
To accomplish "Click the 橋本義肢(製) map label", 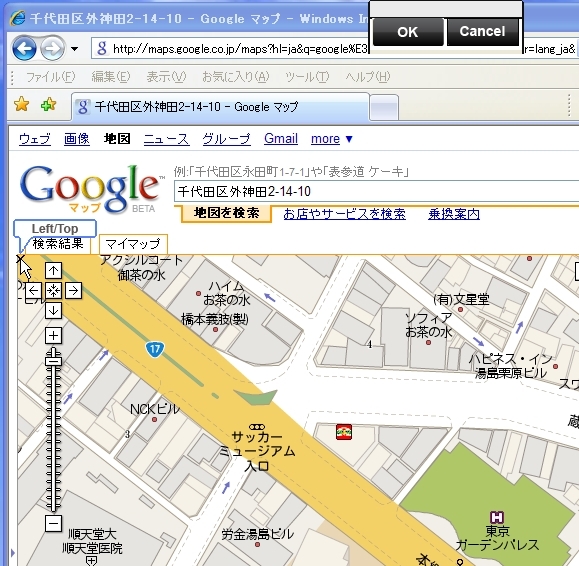I will coord(215,319).
